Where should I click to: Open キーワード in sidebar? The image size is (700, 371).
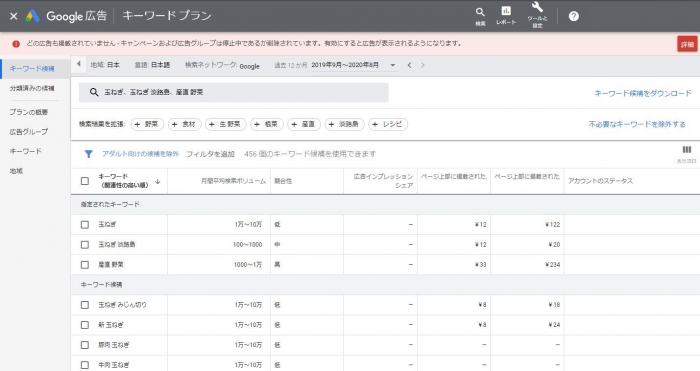(25, 151)
